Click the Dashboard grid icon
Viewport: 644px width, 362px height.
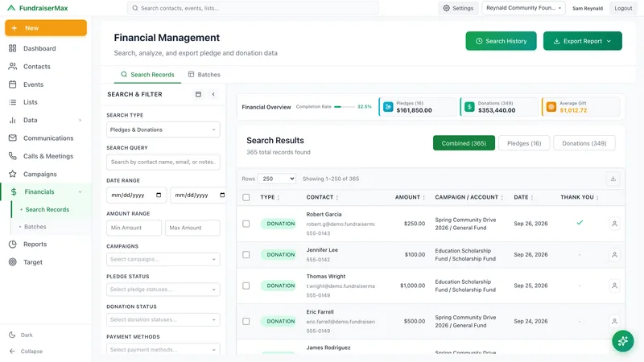[13, 48]
